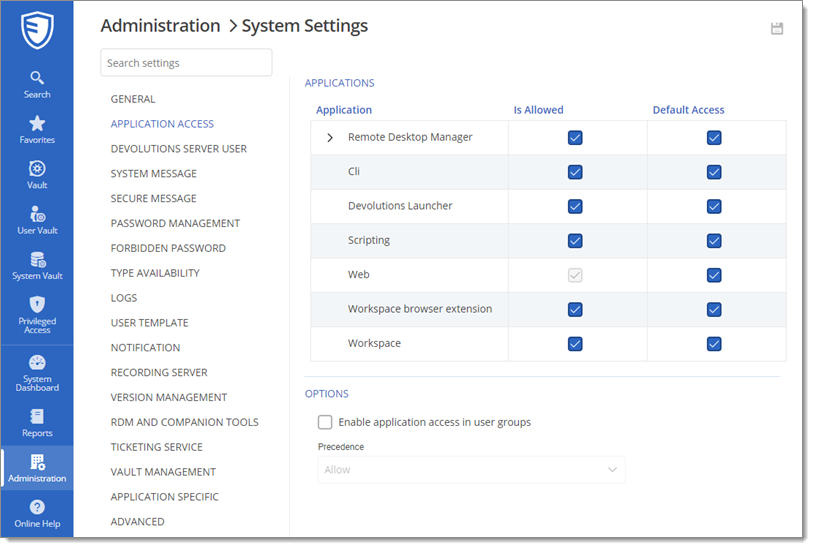
Task: Click the Cli row label
Action: pyautogui.click(x=354, y=172)
